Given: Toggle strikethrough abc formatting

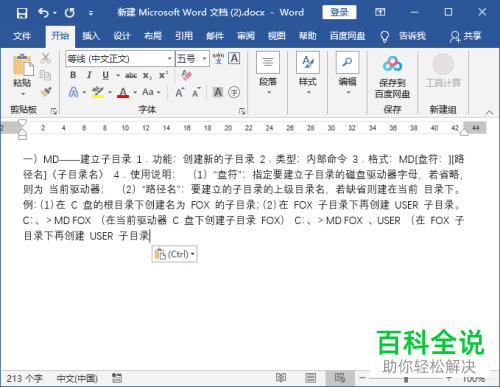Looking at the screenshot, I should (131, 75).
